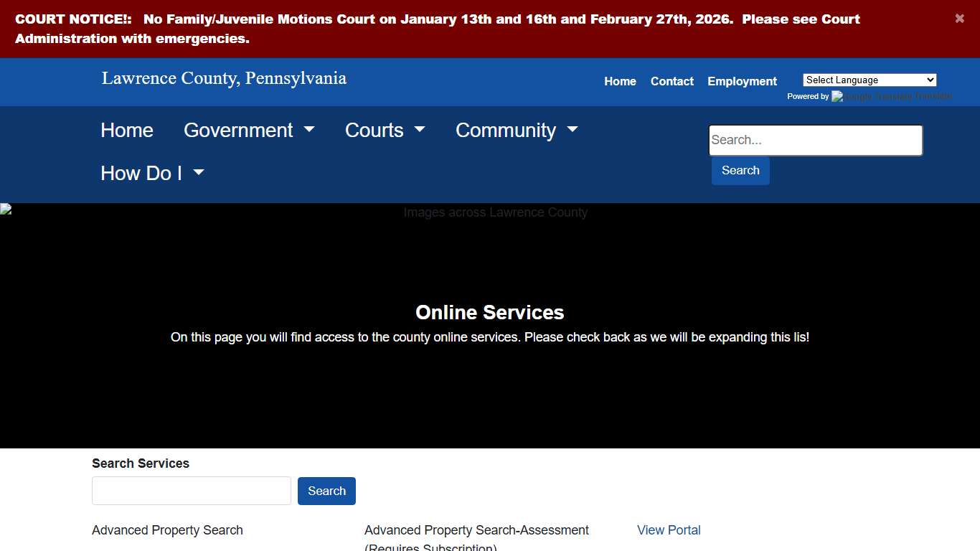This screenshot has width=980, height=551.
Task: Open the View Portal link
Action: pyautogui.click(x=668, y=530)
